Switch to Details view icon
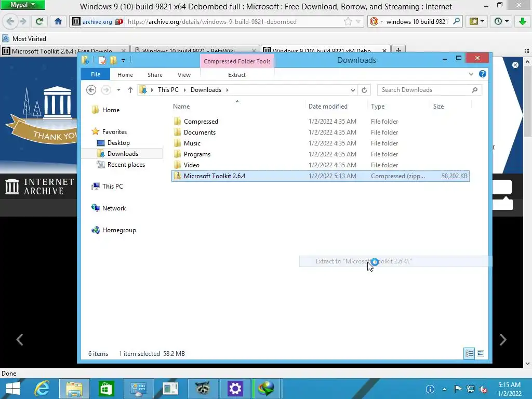 (469, 353)
